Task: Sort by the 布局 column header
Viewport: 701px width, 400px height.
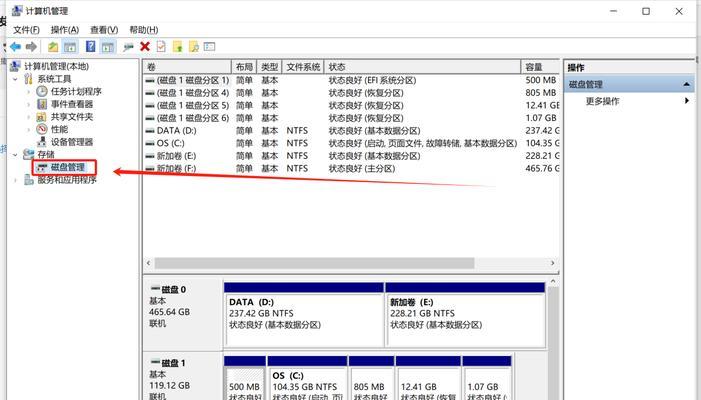Action: 244,67
